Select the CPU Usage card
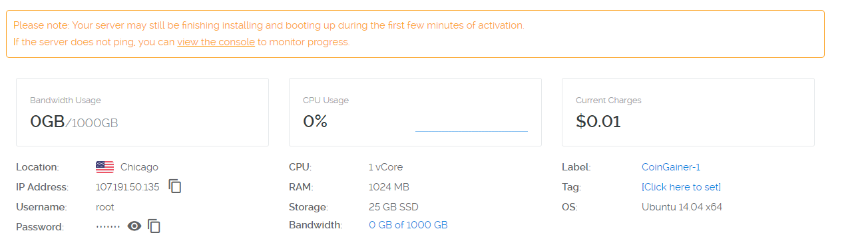 (415, 112)
